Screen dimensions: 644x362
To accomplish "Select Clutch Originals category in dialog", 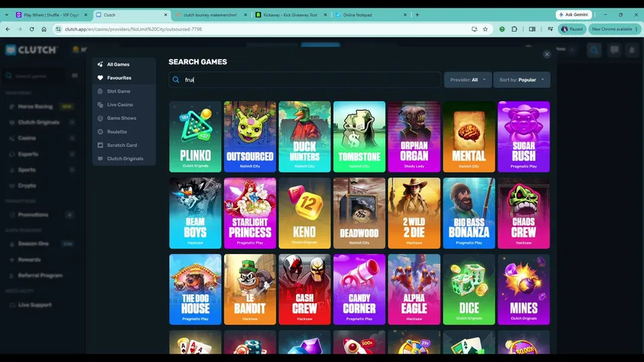I will (124, 158).
